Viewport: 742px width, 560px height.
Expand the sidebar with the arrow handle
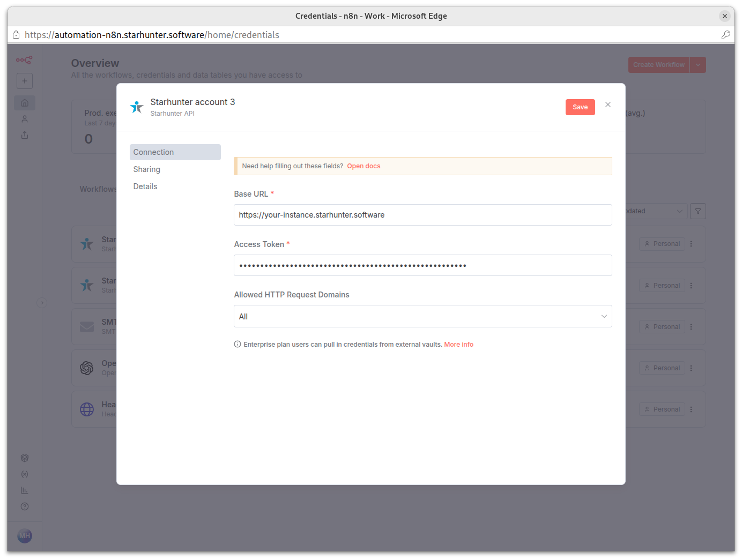click(42, 303)
